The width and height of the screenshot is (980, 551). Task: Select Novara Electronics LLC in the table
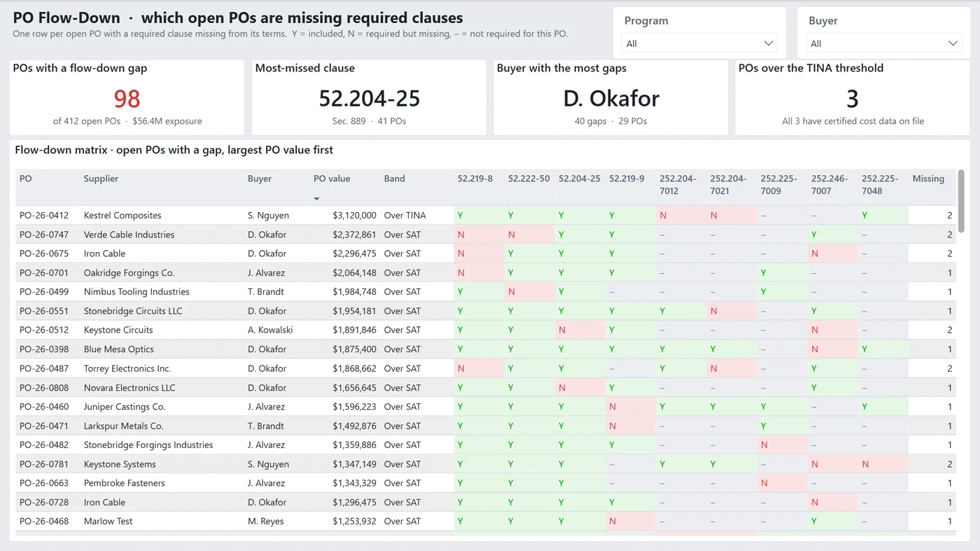[x=129, y=388]
